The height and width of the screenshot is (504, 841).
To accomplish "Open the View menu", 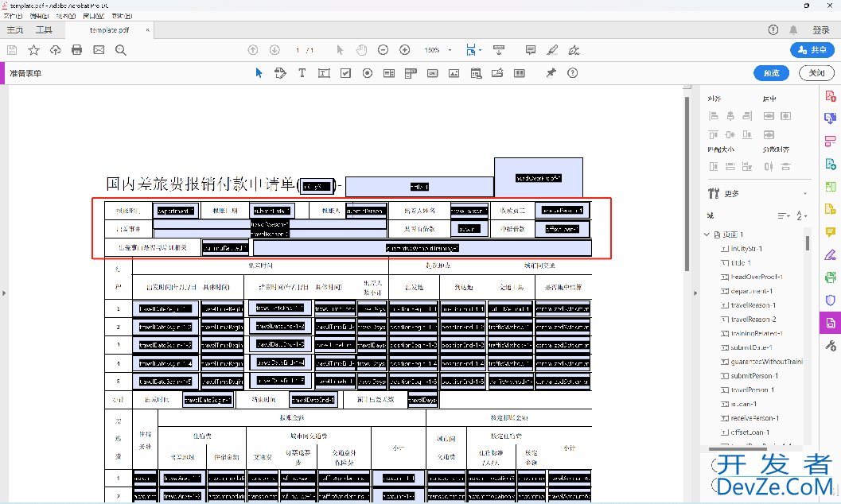I will pyautogui.click(x=65, y=16).
